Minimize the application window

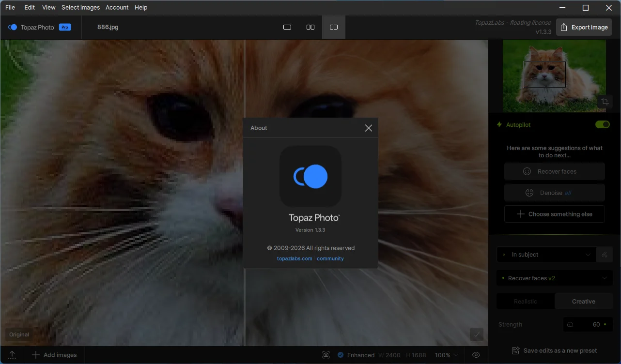[x=562, y=8]
